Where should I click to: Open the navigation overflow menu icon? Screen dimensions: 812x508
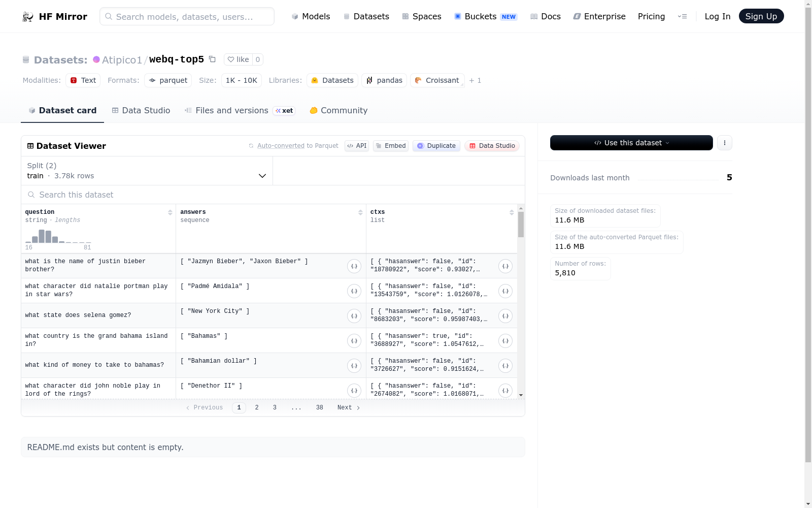click(682, 16)
